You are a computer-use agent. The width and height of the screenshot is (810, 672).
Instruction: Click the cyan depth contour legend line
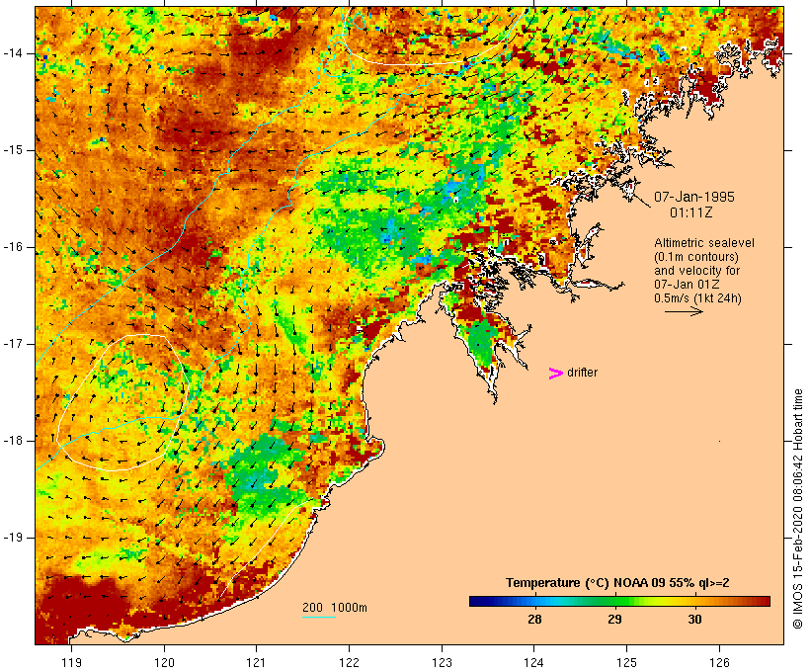click(318, 618)
